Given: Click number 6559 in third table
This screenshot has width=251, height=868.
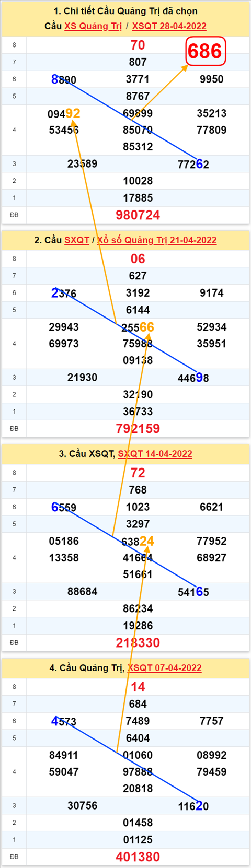Looking at the screenshot, I should click(64, 508).
